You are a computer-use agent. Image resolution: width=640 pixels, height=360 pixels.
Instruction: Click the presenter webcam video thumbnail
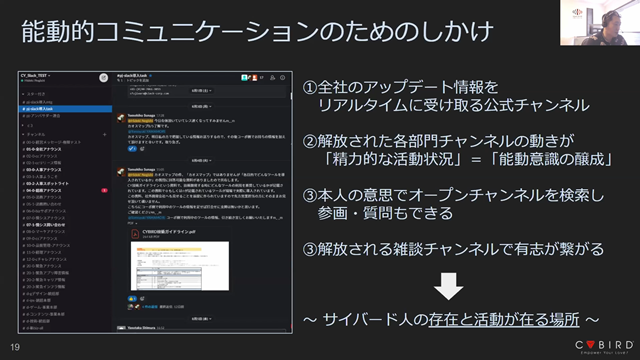[600, 22]
